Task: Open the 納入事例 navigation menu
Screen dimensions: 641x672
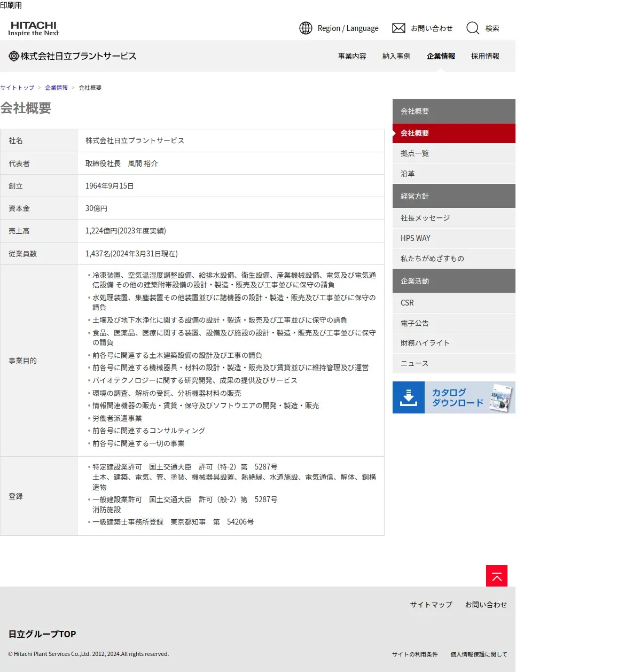Action: 396,56
